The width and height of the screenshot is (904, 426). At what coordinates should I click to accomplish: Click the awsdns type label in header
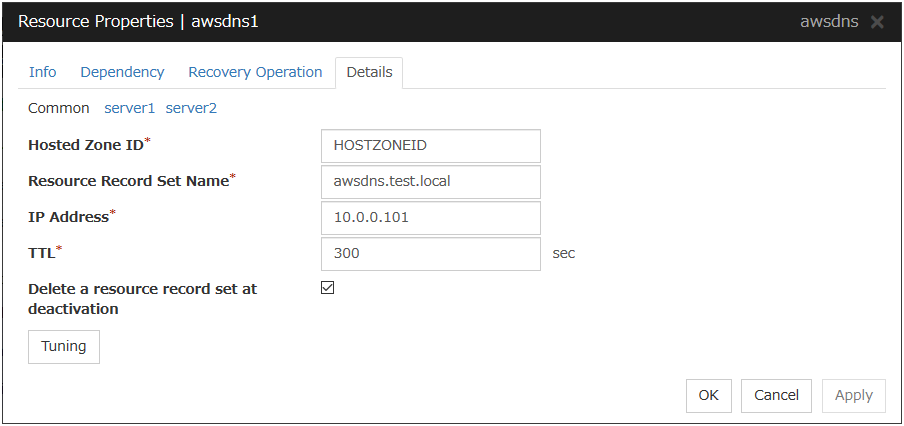829,22
